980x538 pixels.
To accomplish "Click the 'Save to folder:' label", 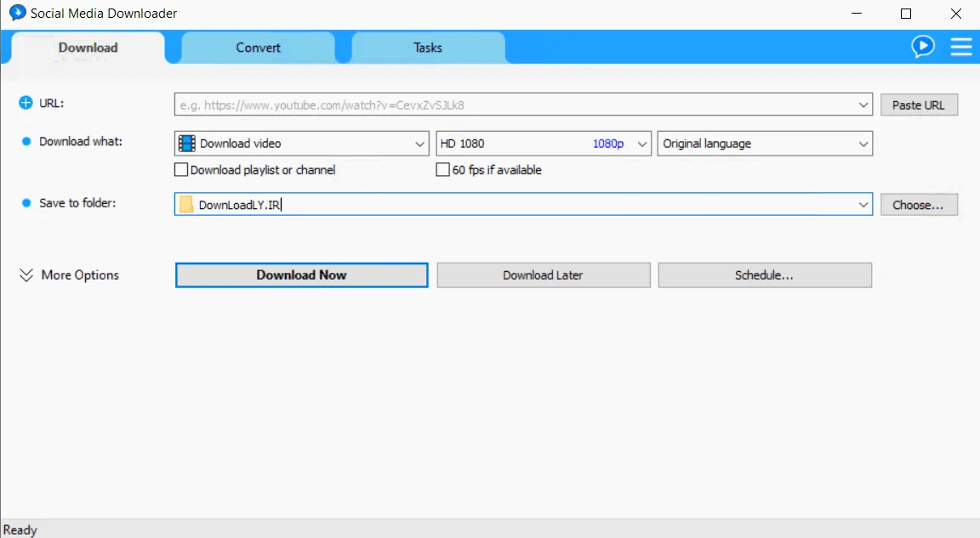I will click(x=77, y=203).
